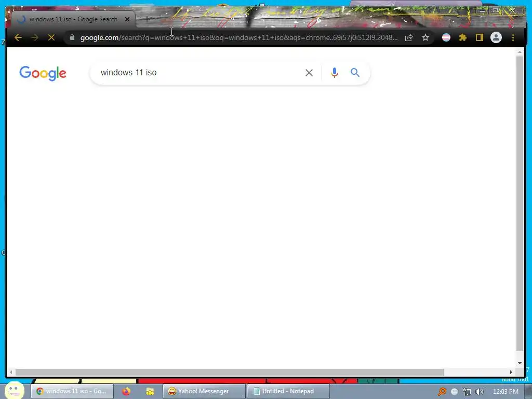Open a new tab with the plus button
This screenshot has width=532, height=399.
click(147, 19)
